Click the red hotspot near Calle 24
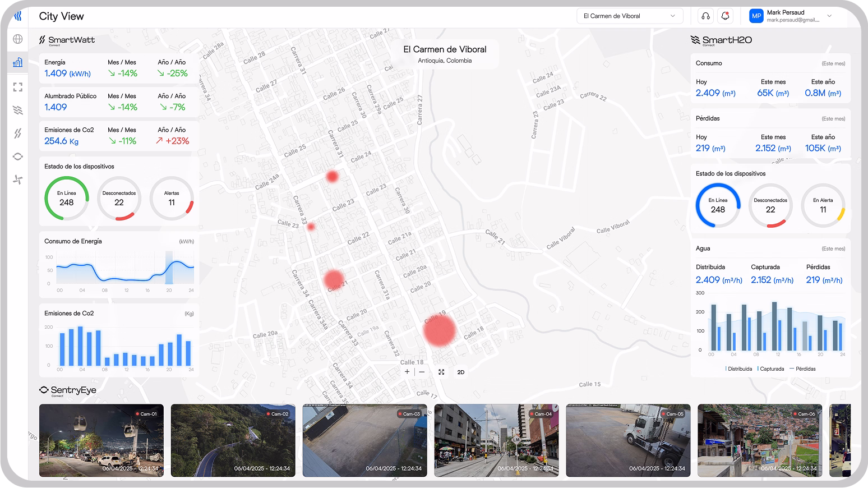 (x=332, y=177)
